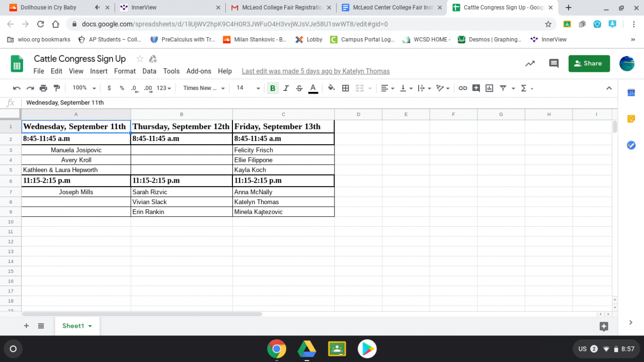Open the last edit history link
The image size is (644, 362).
315,71
